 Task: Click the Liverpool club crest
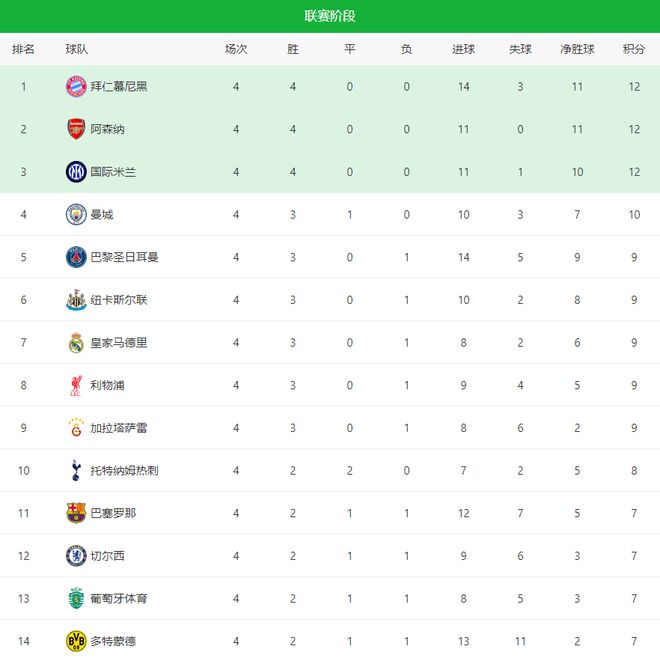[x=76, y=385]
